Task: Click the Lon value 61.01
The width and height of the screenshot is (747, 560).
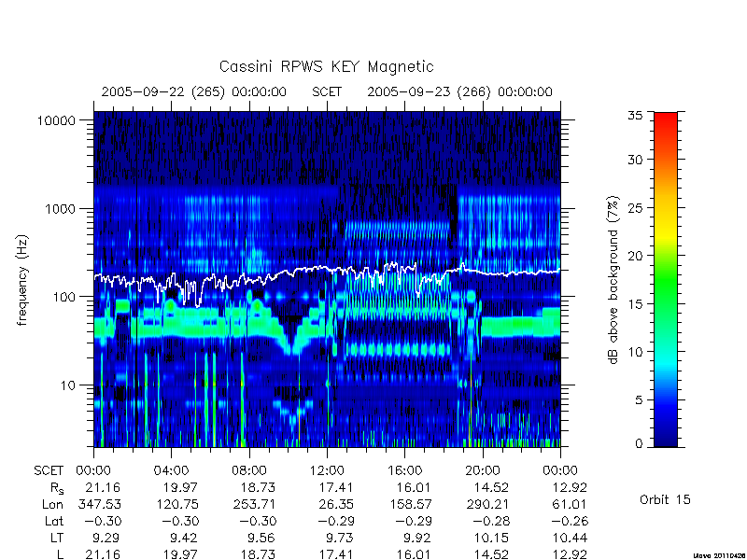Action: click(x=569, y=504)
